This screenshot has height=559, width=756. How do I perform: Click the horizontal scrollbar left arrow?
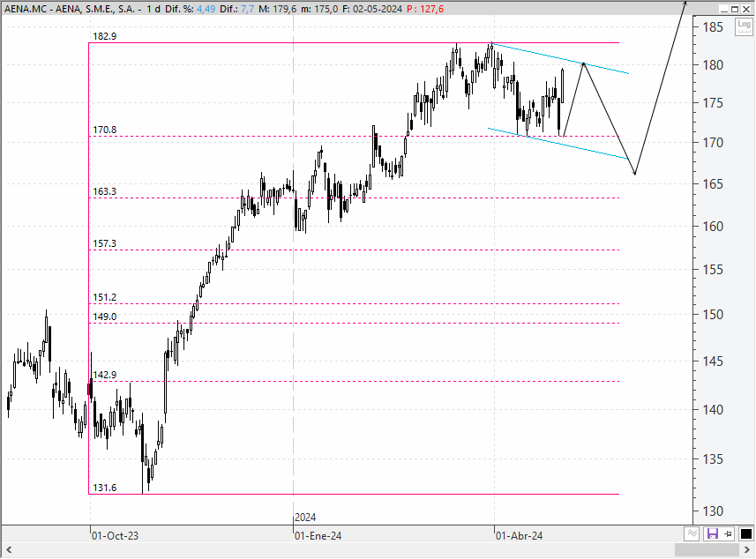tap(9, 550)
